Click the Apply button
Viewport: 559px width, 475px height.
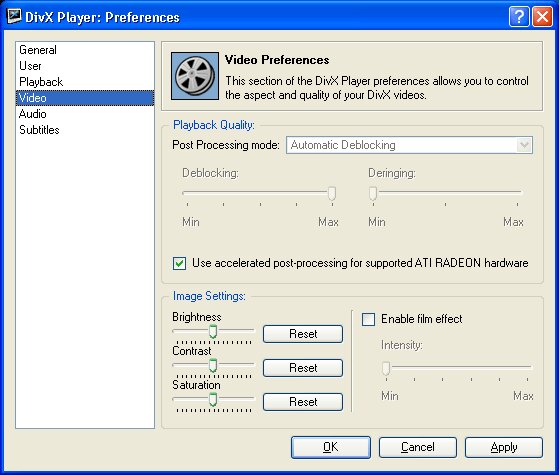coord(504,447)
